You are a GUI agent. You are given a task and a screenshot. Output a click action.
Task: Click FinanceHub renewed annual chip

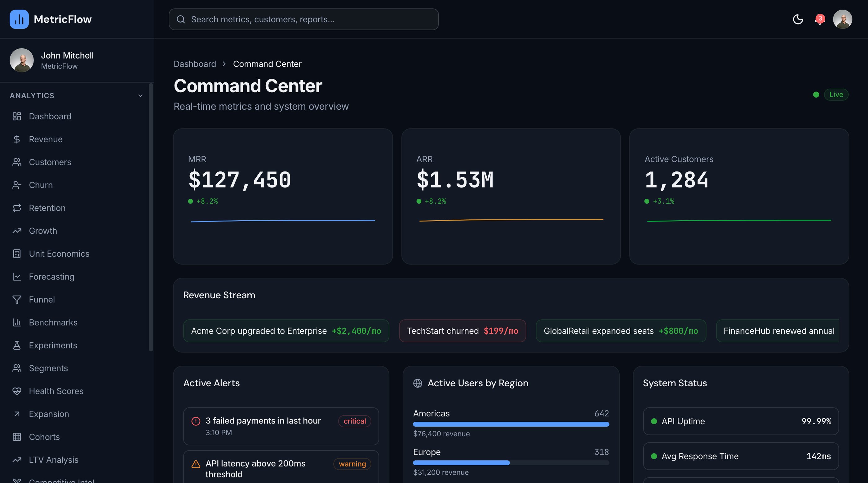tap(778, 331)
